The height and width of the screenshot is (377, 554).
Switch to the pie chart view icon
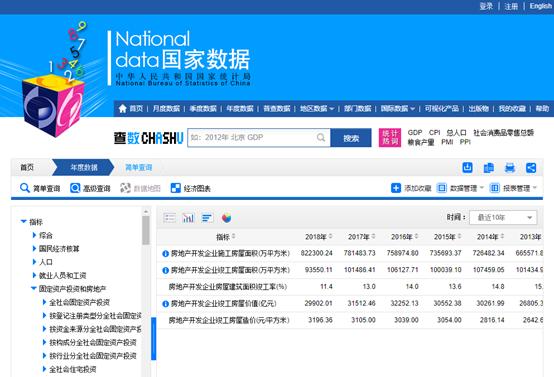226,218
